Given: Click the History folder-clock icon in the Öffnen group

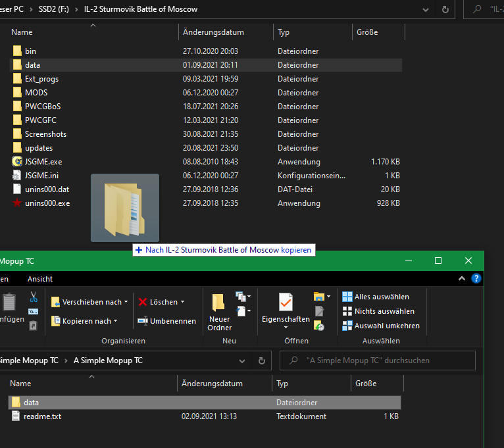Looking at the screenshot, I should click(319, 326).
